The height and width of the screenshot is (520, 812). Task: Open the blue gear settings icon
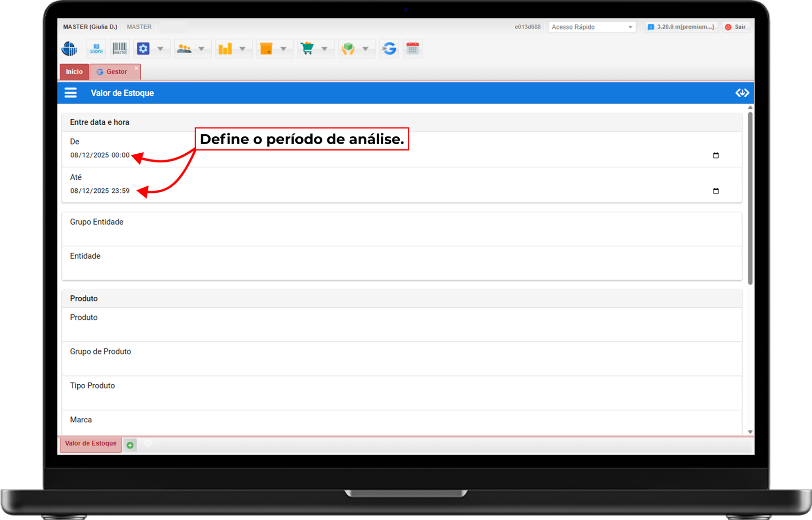(x=143, y=49)
